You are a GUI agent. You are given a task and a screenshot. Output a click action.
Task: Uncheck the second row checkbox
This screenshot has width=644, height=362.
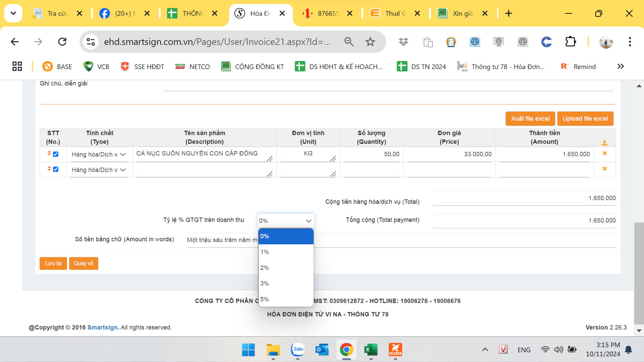tap(56, 170)
